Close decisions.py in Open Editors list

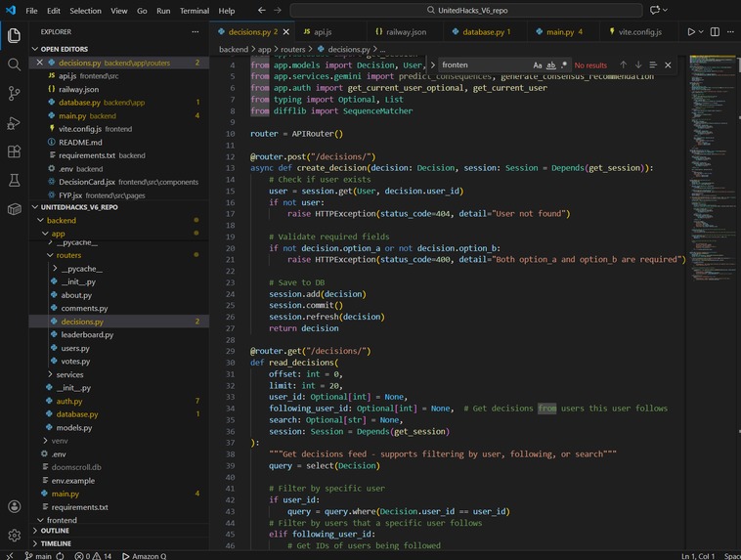40,63
